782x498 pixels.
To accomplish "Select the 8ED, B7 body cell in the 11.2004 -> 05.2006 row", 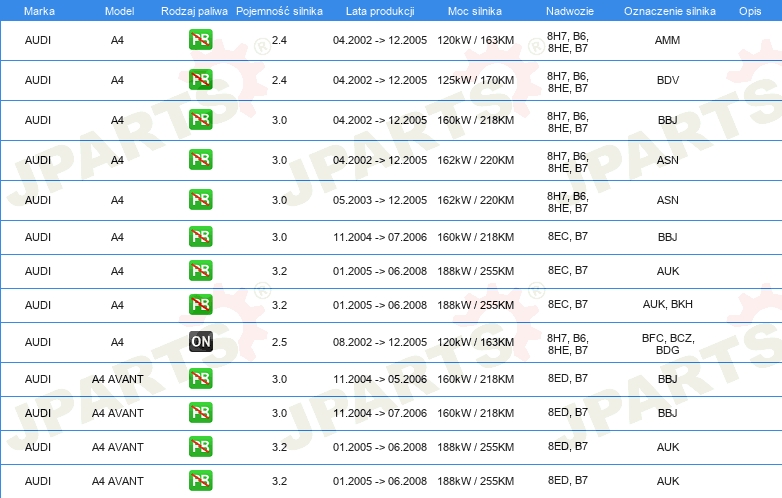I will [568, 378].
